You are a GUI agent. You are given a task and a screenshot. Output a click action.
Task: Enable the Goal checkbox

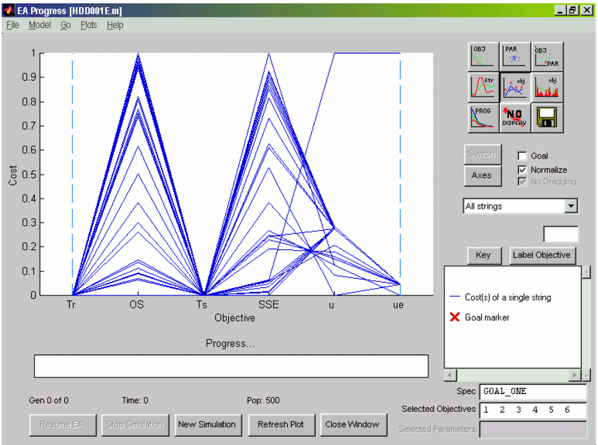[x=522, y=156]
